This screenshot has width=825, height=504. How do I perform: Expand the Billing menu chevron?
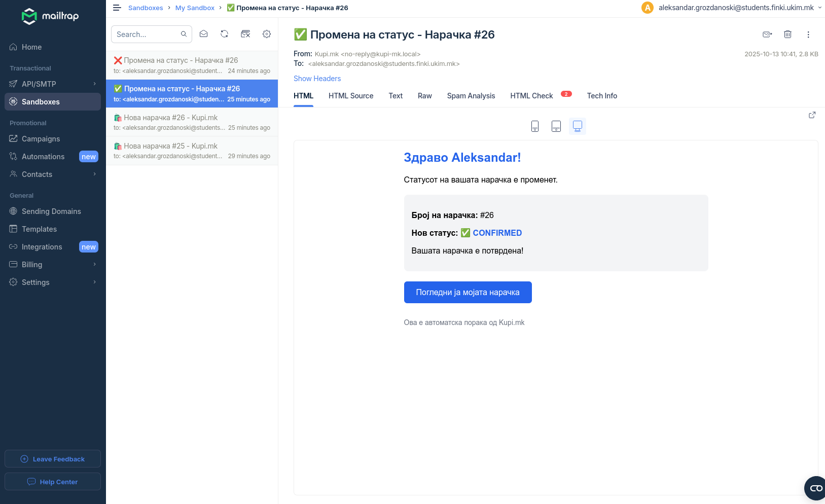point(94,265)
